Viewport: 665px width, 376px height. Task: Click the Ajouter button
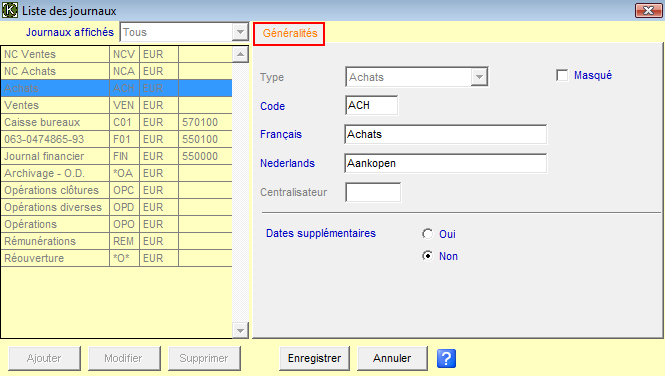[x=44, y=358]
